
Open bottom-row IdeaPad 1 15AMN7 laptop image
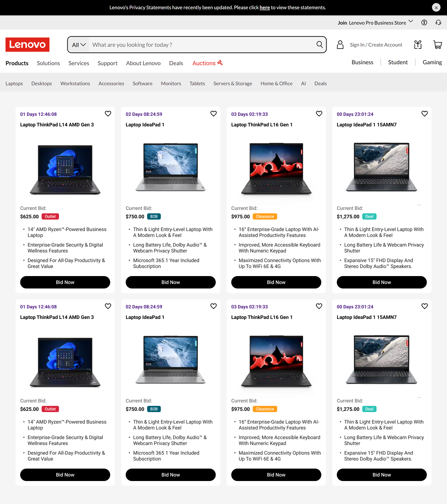click(382, 360)
